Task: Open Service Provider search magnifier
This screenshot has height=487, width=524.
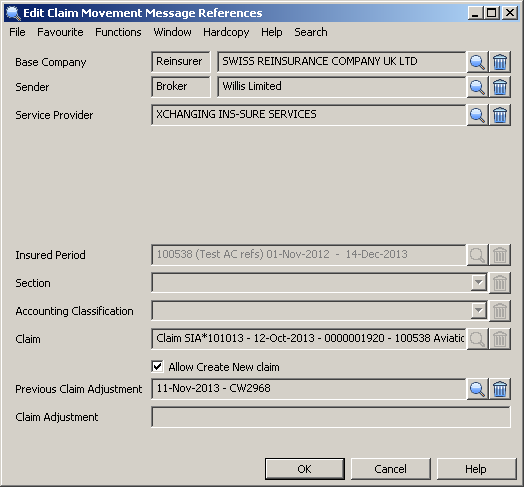Action: (477, 115)
